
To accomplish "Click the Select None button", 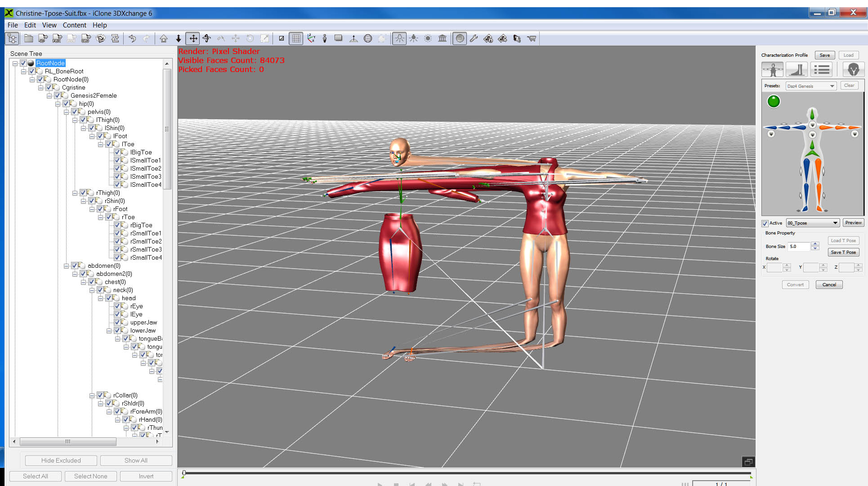I will 90,476.
